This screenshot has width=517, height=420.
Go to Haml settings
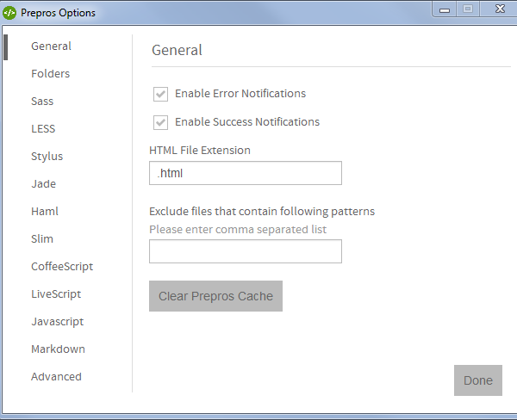pos(45,211)
